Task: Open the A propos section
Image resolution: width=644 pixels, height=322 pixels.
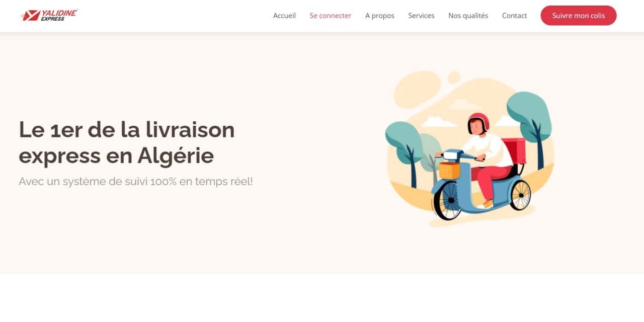Action: [380, 16]
